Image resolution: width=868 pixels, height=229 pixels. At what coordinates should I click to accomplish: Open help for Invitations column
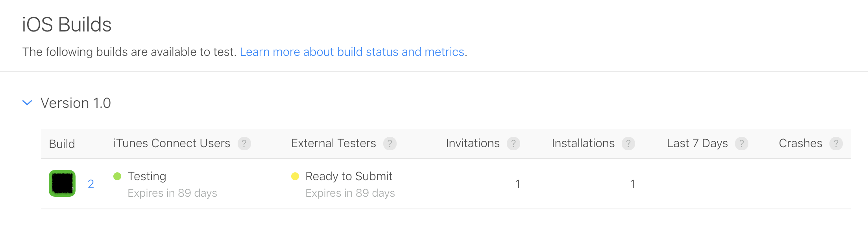[x=513, y=143]
